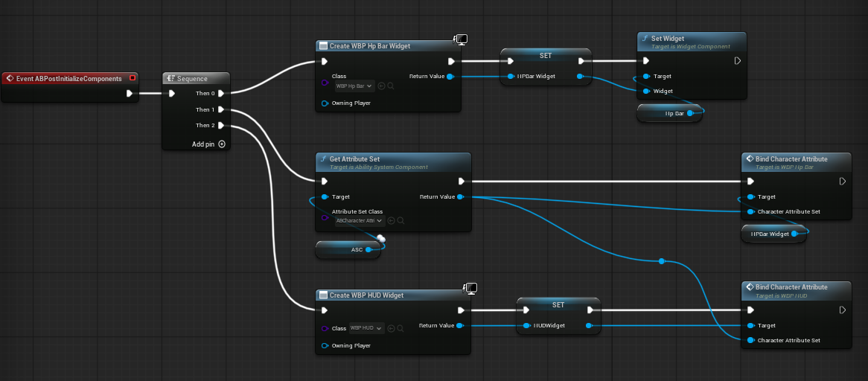Select the Get Attribute Set node title
This screenshot has height=381, width=868.
point(355,159)
